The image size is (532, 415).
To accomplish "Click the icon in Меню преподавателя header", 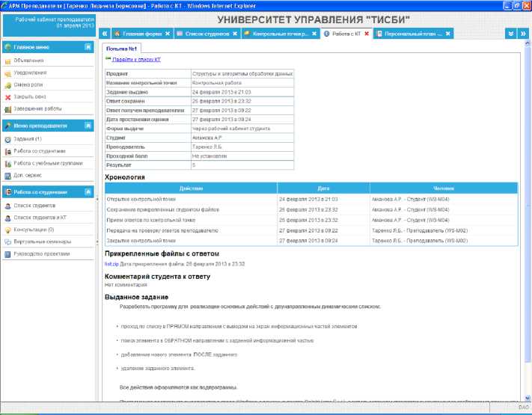I will tap(8, 126).
